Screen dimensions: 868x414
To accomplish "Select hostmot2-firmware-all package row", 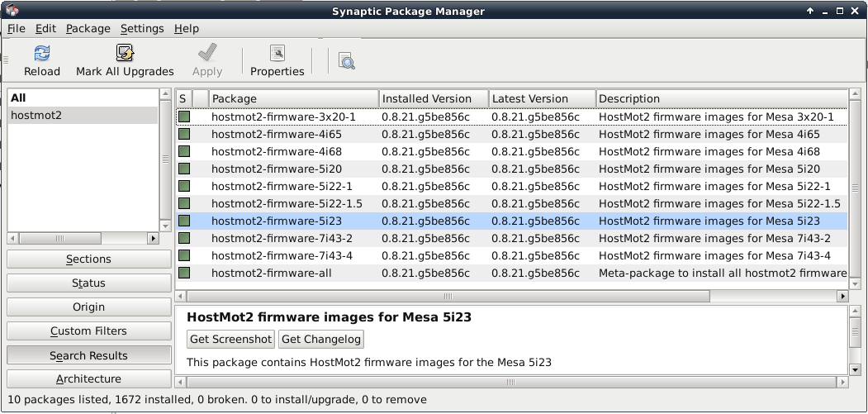I will (511, 273).
